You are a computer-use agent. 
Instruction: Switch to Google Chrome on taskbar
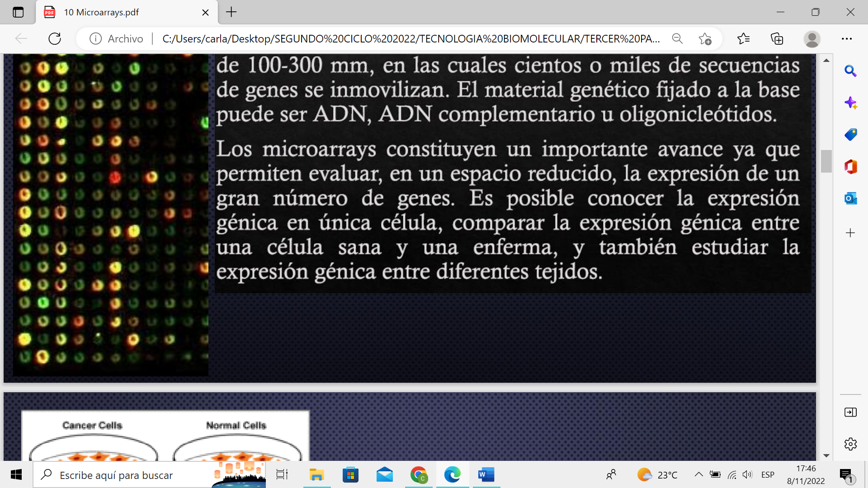(x=419, y=475)
